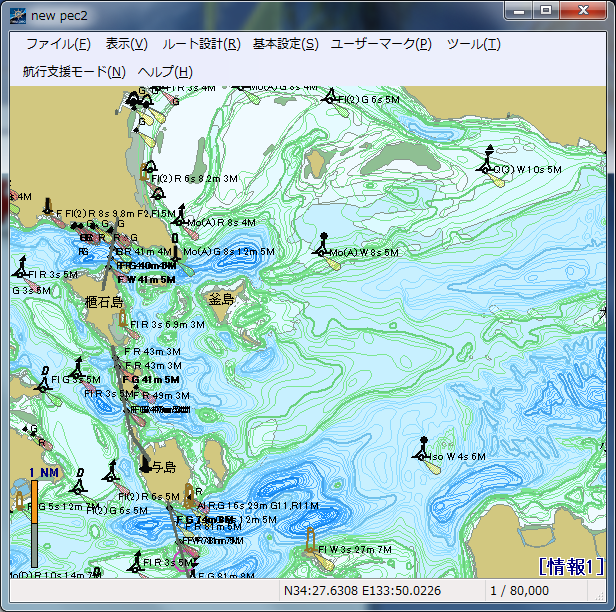Open the 基本設定(S) menu
The image size is (616, 612).
pyautogui.click(x=286, y=44)
